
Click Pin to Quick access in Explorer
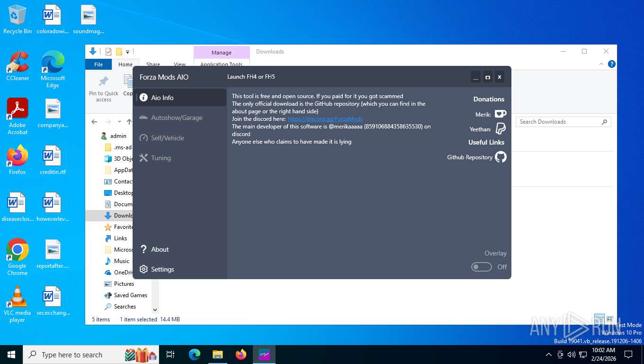(x=104, y=89)
